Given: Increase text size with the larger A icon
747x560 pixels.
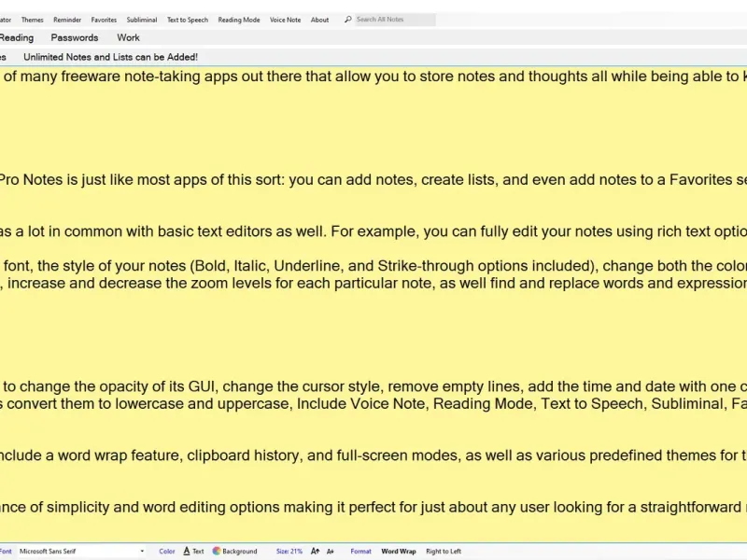Looking at the screenshot, I should click(x=315, y=551).
